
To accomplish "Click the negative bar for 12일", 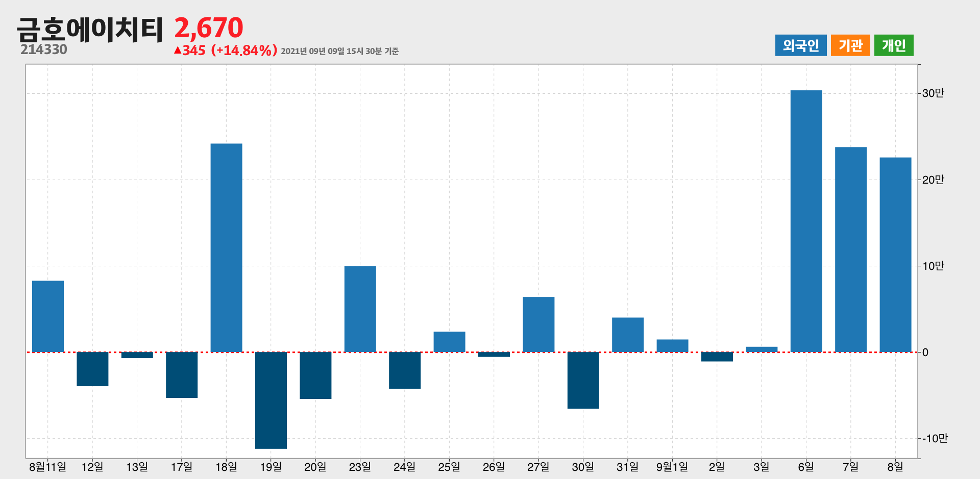I will pos(92,369).
